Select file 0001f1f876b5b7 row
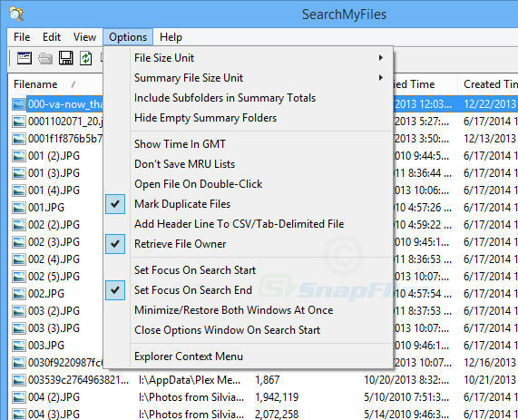518x420 pixels. (65, 139)
